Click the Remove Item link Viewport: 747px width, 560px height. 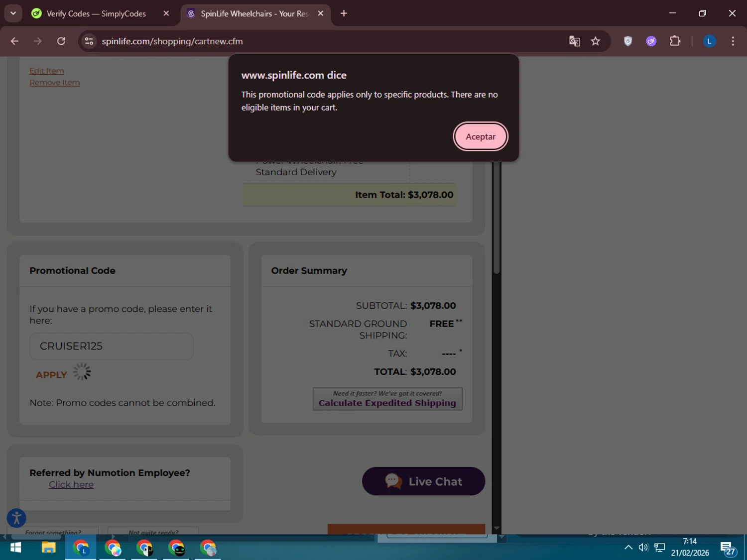55,83
